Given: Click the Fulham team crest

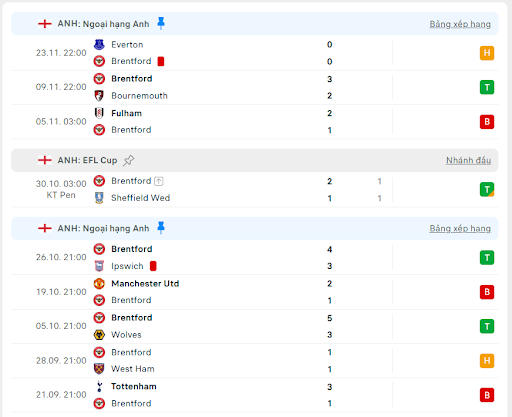Looking at the screenshot, I should coord(99,113).
